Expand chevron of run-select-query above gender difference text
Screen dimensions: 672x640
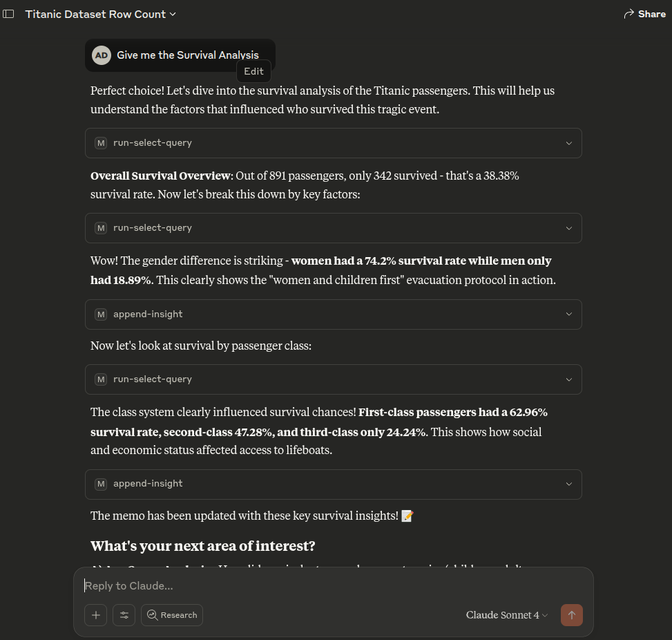click(x=568, y=228)
